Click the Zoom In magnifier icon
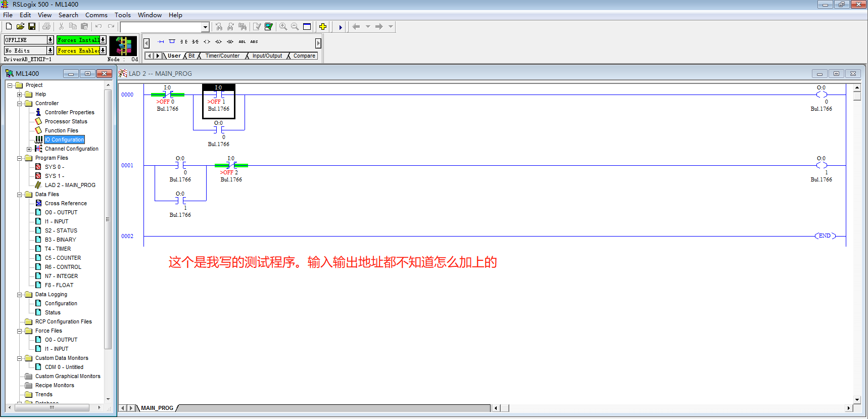This screenshot has height=419, width=868. pyautogui.click(x=283, y=27)
